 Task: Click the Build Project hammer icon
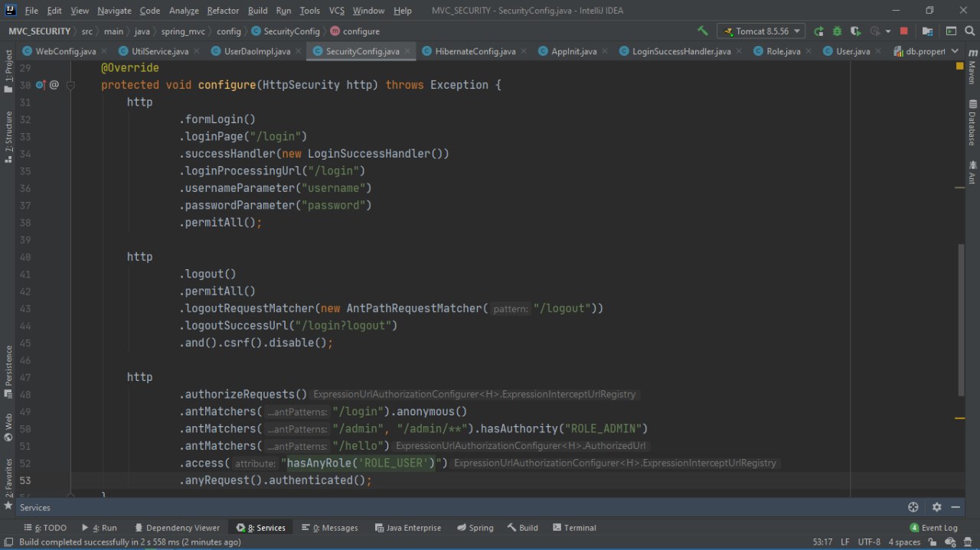pyautogui.click(x=703, y=31)
